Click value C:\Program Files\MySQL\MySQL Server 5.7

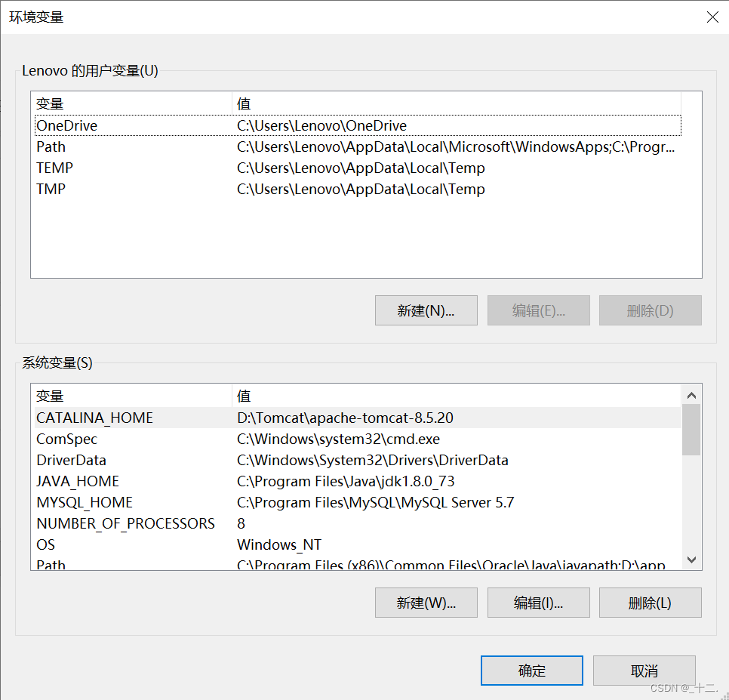pyautogui.click(x=376, y=502)
